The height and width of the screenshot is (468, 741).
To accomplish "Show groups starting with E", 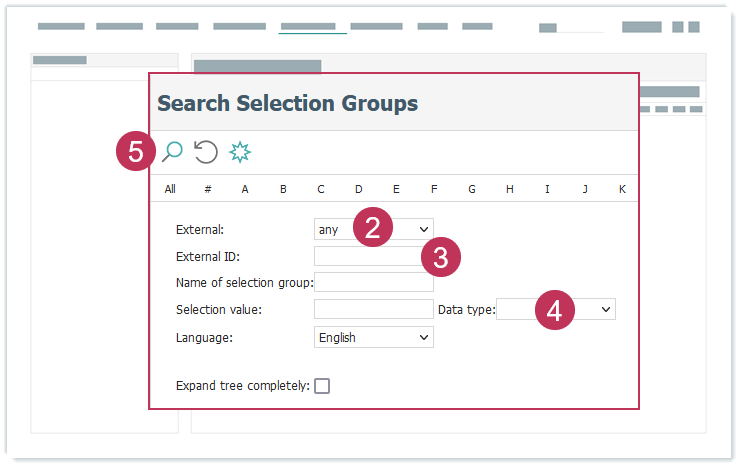I will (396, 189).
